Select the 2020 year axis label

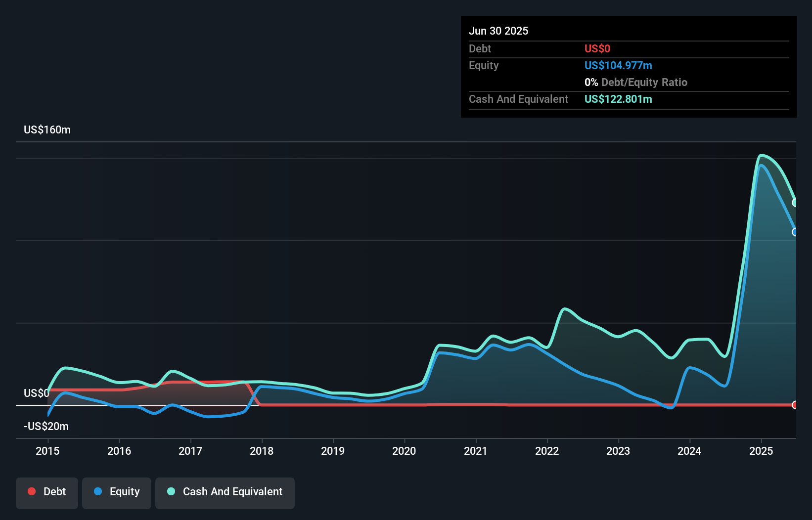[404, 451]
